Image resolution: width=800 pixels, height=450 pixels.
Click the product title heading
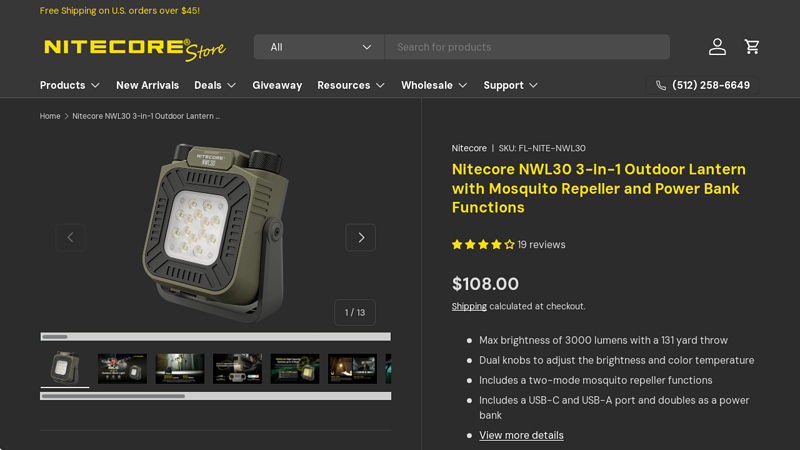598,188
